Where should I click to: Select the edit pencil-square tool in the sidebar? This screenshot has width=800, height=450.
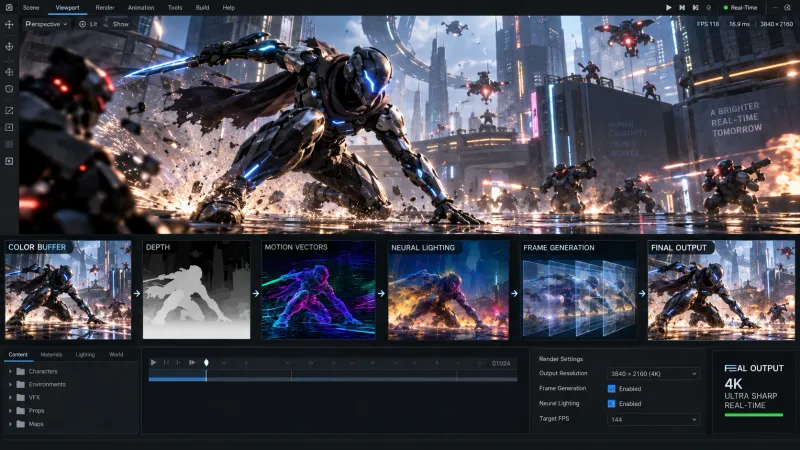click(9, 111)
